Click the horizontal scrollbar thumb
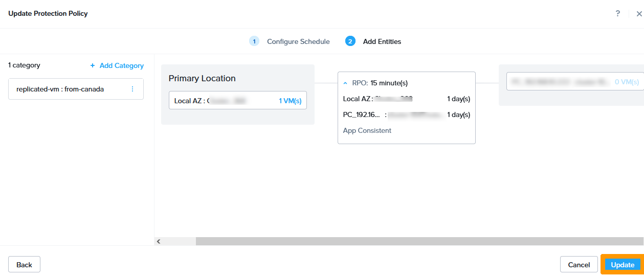The image size is (644, 277). pos(418,241)
